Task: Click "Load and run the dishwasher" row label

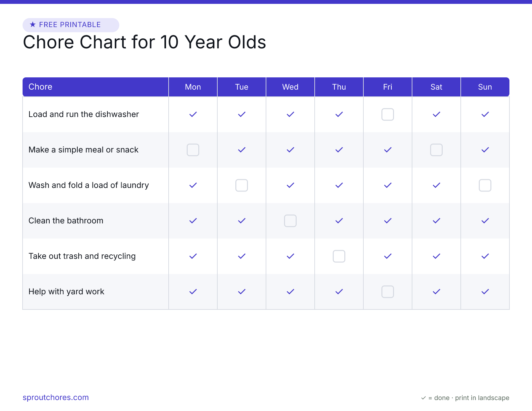Action: 84,114
